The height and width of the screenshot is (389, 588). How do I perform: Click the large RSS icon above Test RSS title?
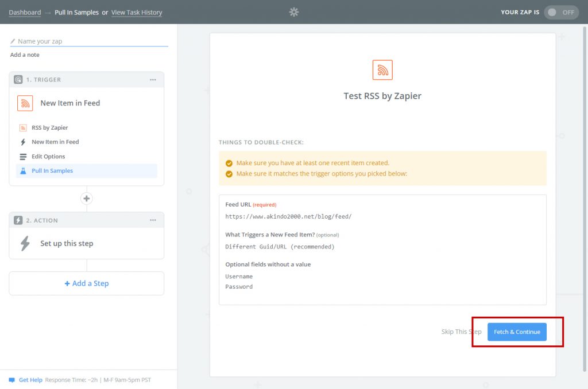pos(382,70)
